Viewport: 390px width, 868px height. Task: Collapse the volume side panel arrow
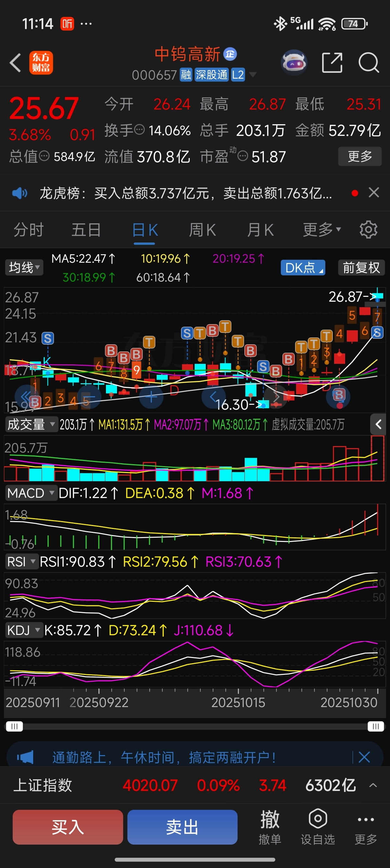coord(378,424)
